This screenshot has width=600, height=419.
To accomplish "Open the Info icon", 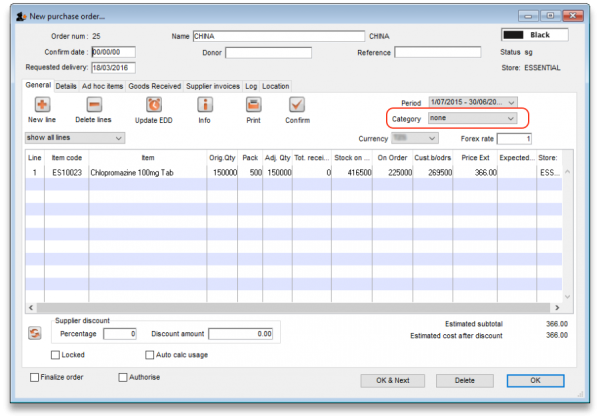I will [204, 104].
